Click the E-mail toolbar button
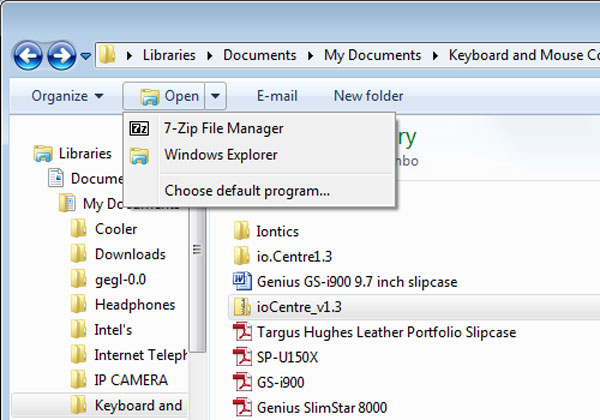 [277, 96]
